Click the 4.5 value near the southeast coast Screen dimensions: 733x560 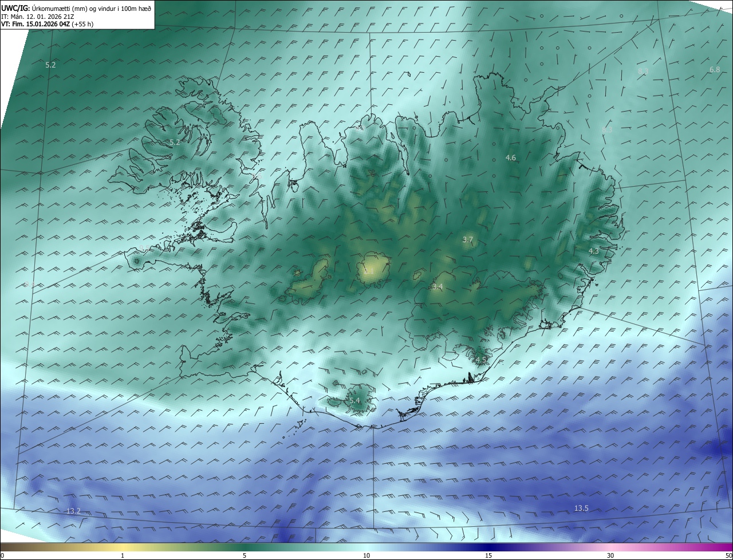[x=480, y=360]
